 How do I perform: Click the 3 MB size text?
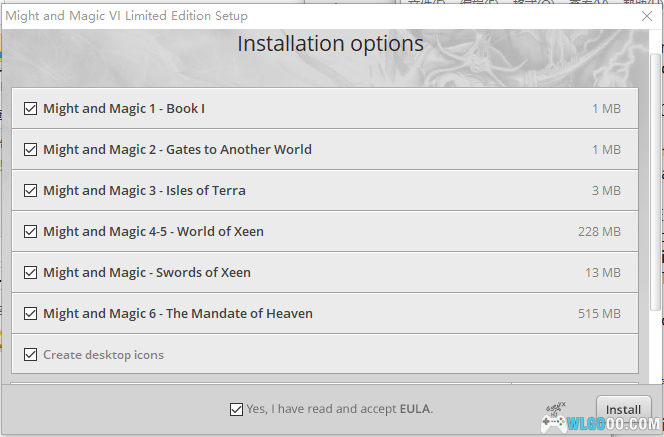click(x=606, y=190)
